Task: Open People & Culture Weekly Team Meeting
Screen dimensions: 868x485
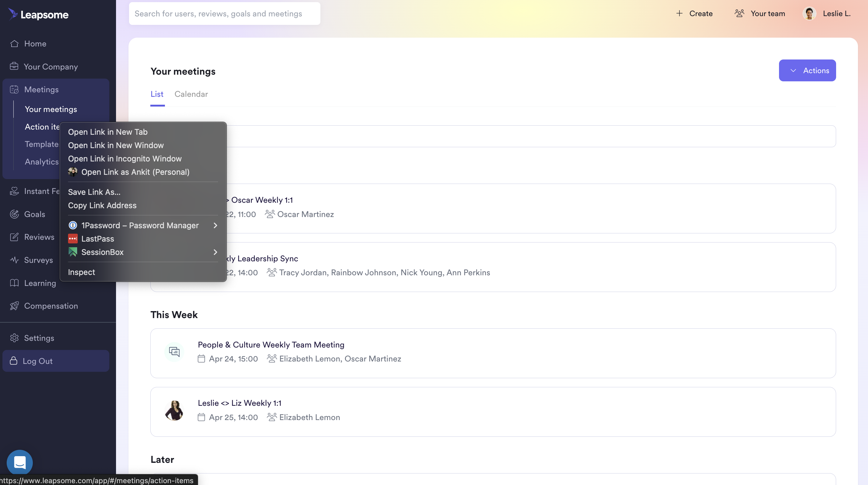Action: pyautogui.click(x=271, y=345)
